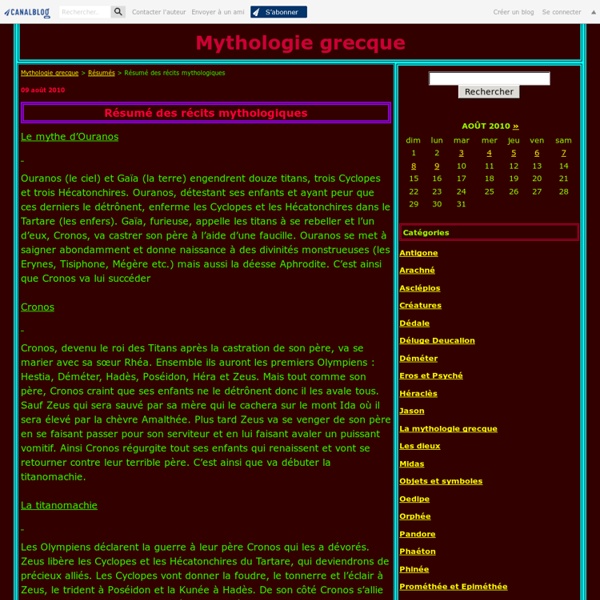Open the Arachné category
This screenshot has width=600, height=600.
[x=417, y=270]
